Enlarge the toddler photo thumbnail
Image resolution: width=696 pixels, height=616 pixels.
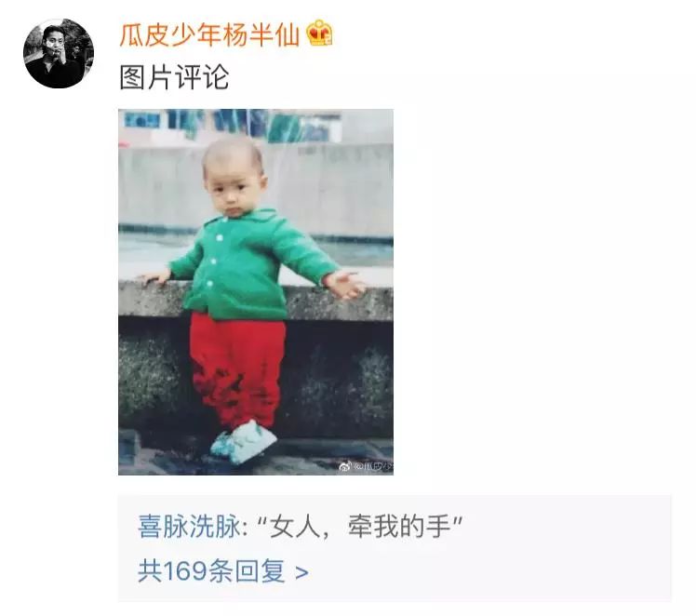(x=256, y=292)
